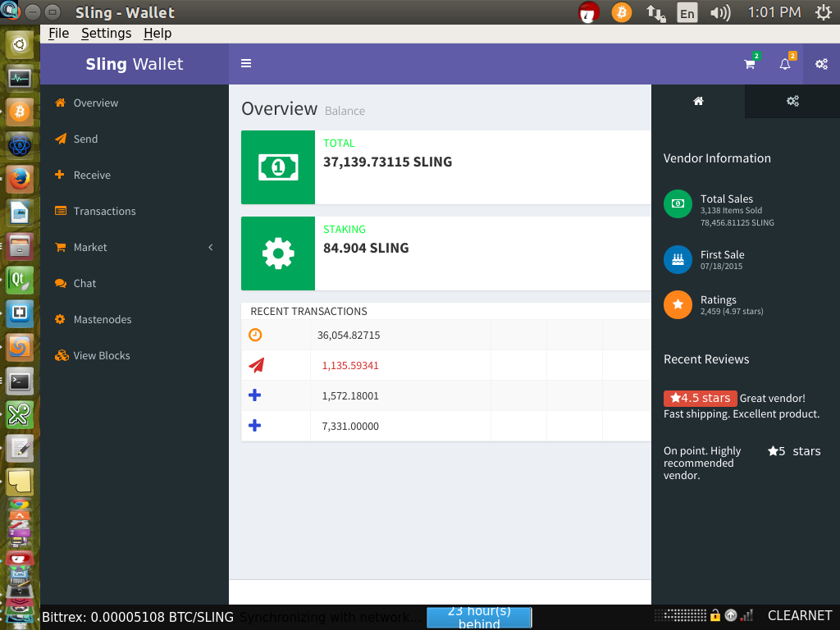Switch to the gears settings tab in right panel

click(x=792, y=101)
